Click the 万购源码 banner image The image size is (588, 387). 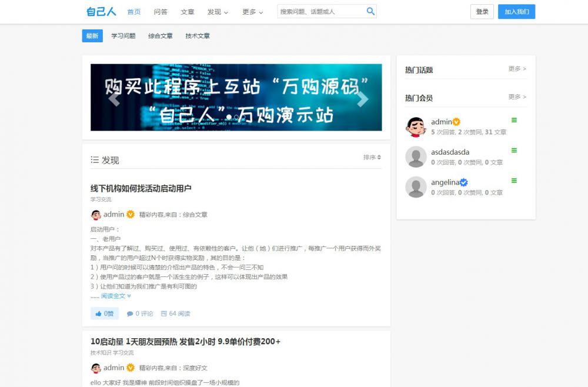236,98
